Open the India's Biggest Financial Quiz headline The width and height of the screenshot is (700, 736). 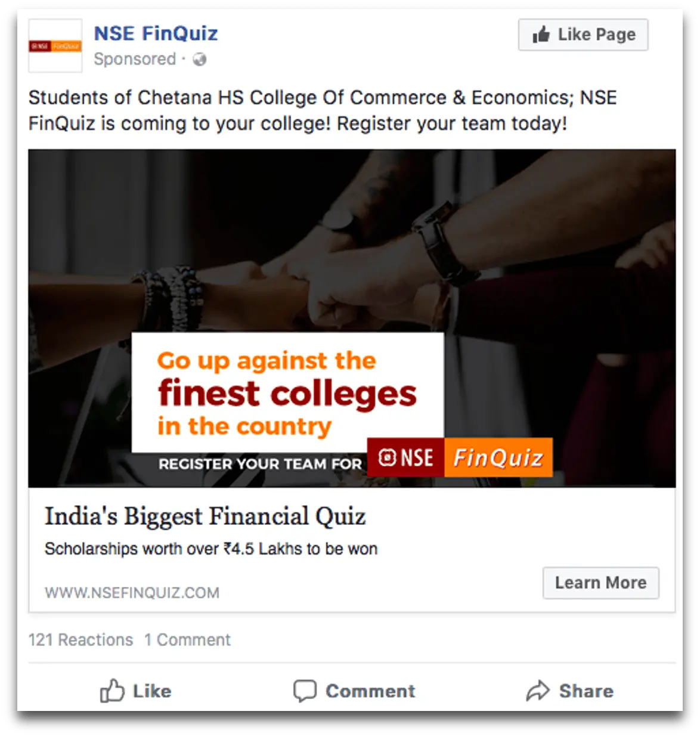tap(205, 517)
